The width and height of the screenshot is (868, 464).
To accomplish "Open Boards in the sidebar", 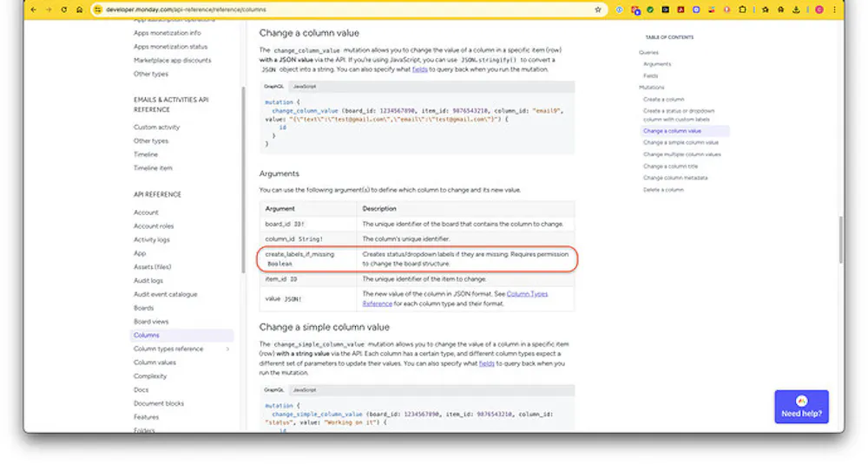I will click(x=144, y=308).
